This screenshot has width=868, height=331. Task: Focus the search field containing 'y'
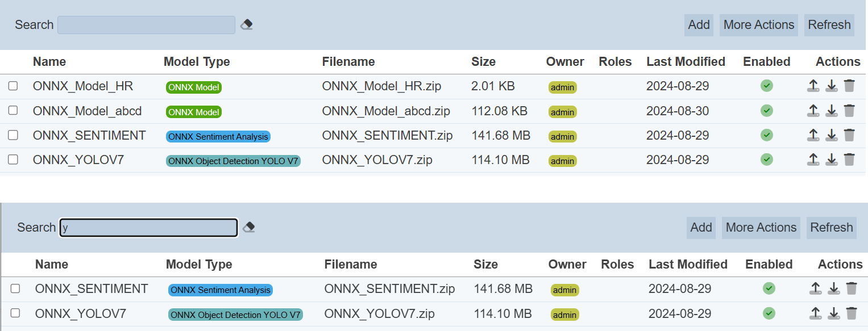tap(149, 228)
